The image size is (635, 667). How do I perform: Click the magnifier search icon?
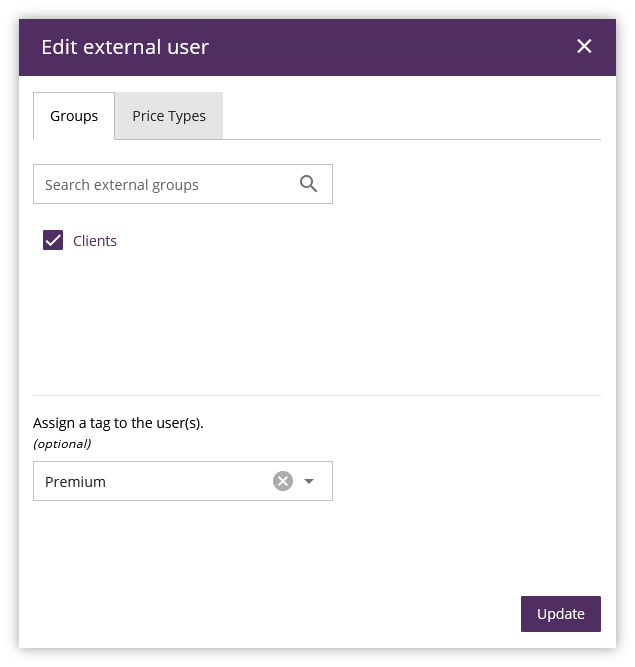pyautogui.click(x=308, y=184)
